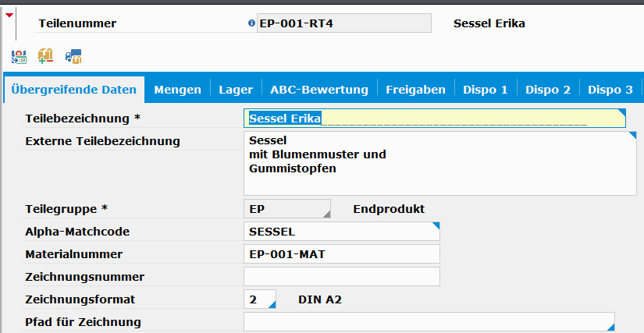Click the truck with package icon
Image resolution: width=644 pixels, height=333 pixels.
coord(73,57)
